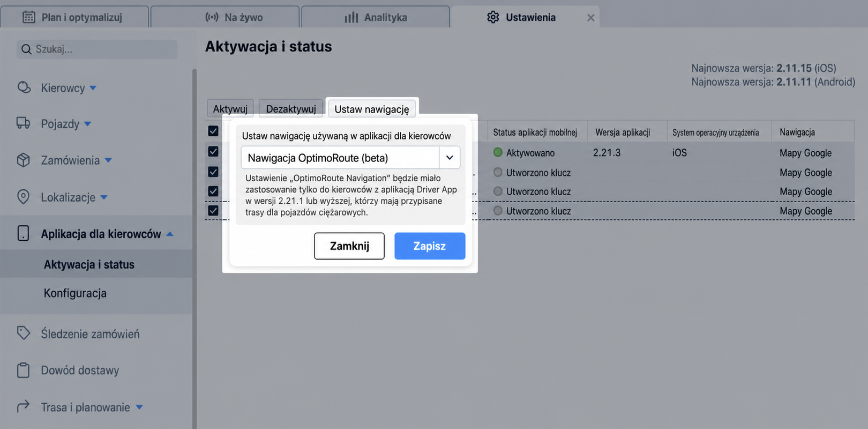Click the Lokalizacje map pin icon
The image size is (868, 429).
click(24, 197)
